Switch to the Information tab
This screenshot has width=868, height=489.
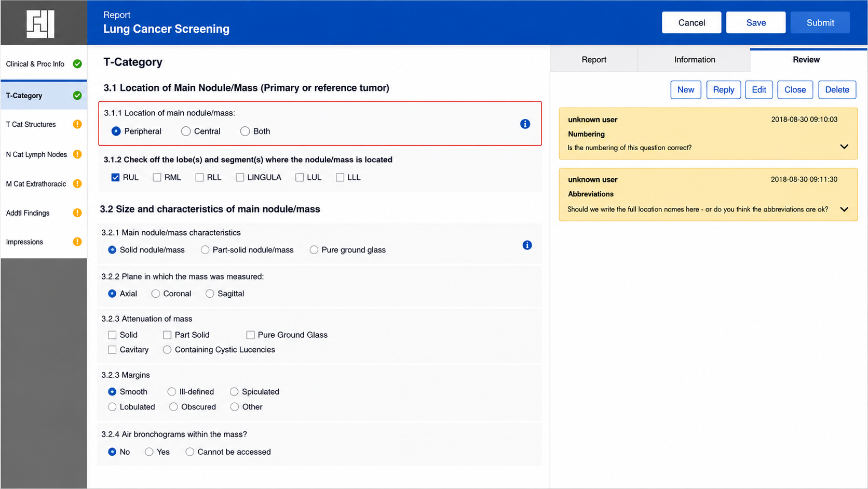pos(695,60)
